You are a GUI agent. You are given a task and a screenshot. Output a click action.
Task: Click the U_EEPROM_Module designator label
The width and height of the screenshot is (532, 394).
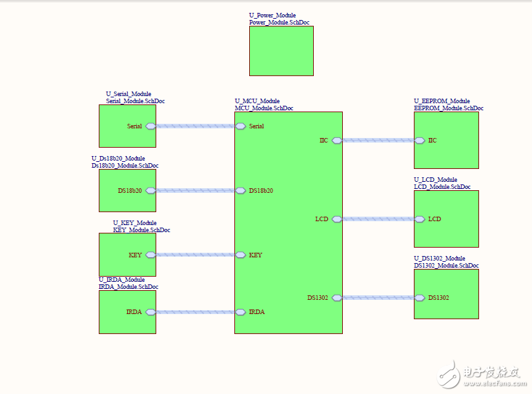442,101
